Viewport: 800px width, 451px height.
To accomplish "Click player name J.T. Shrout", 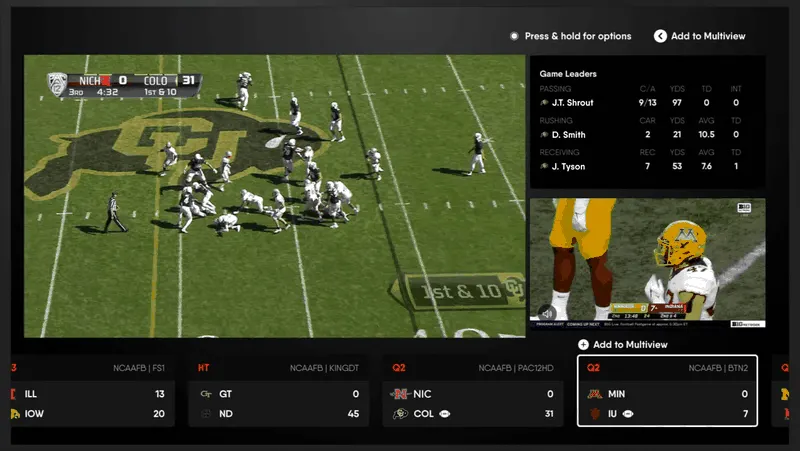I will pyautogui.click(x=572, y=103).
